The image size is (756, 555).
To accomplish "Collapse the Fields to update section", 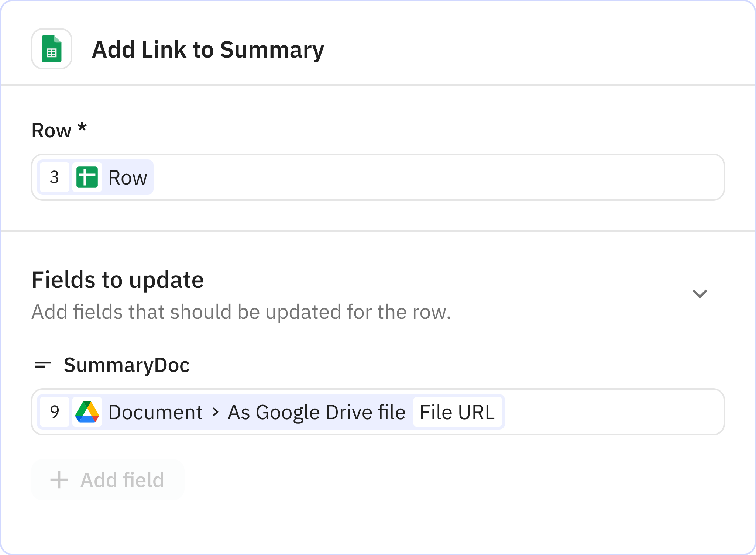I will point(700,293).
